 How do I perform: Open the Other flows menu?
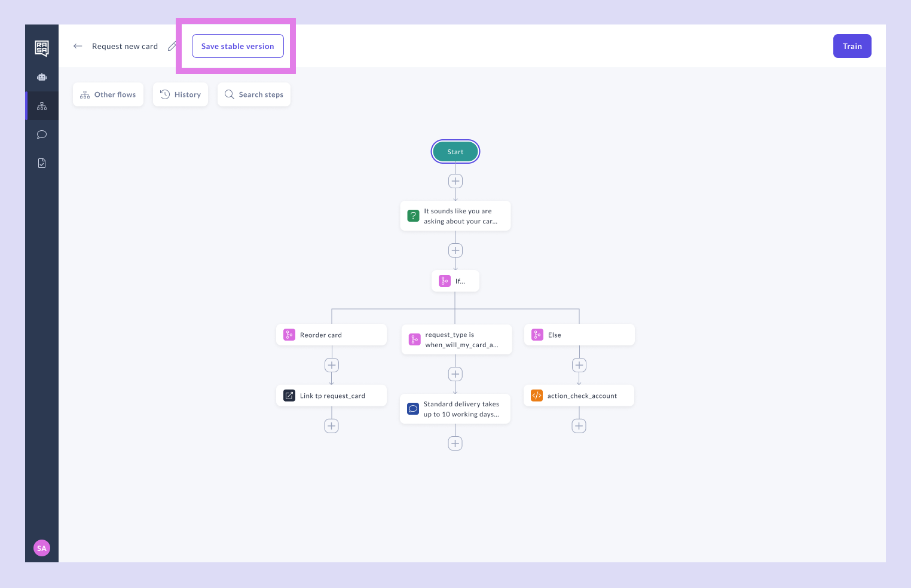tap(108, 94)
